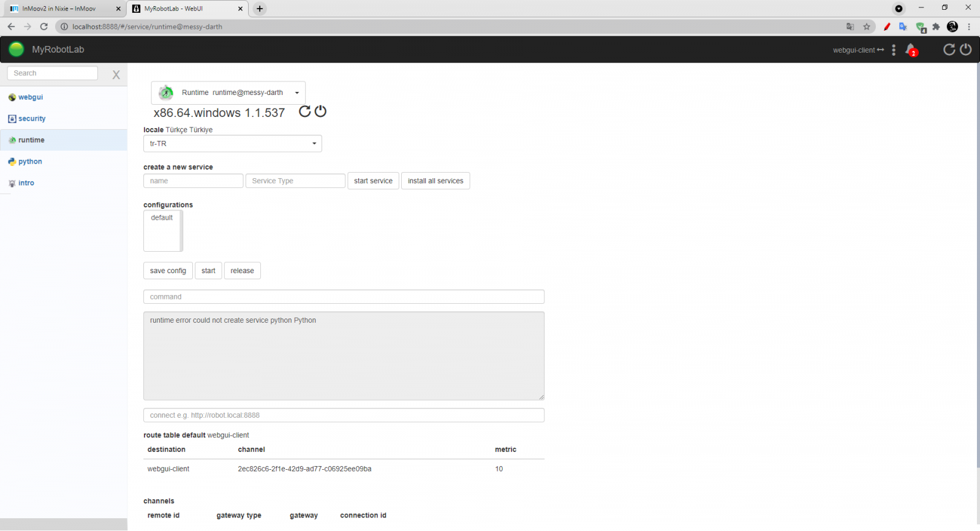Click the page vertical scrollbar
This screenshot has height=531, width=980.
point(978,266)
